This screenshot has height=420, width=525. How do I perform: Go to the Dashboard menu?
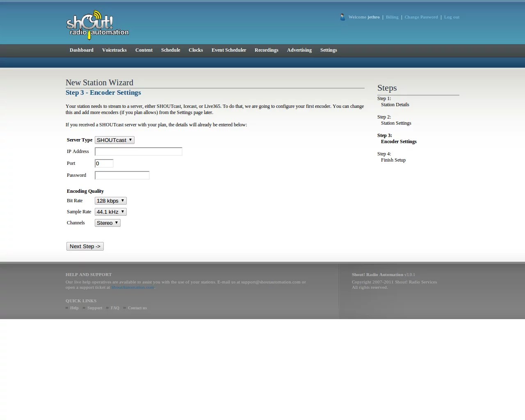[82, 50]
